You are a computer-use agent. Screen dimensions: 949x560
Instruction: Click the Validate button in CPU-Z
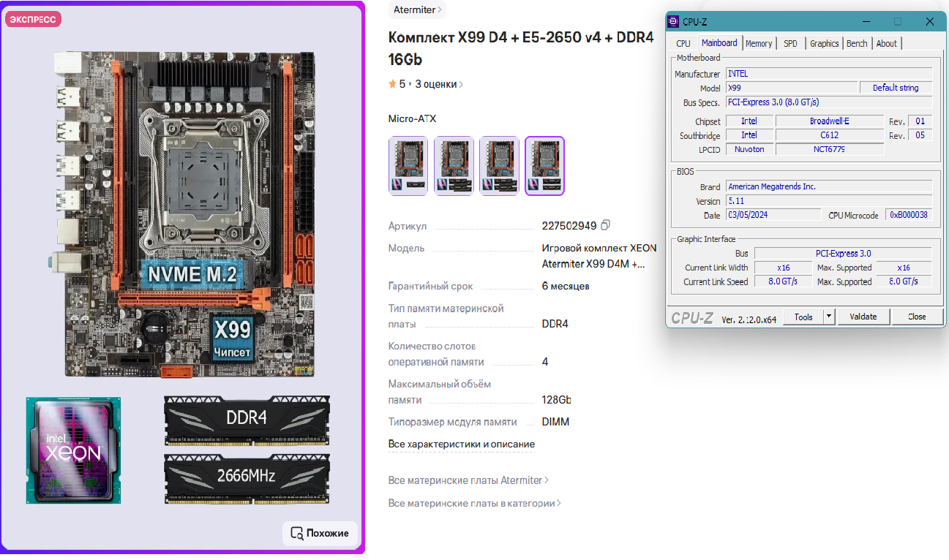click(863, 317)
